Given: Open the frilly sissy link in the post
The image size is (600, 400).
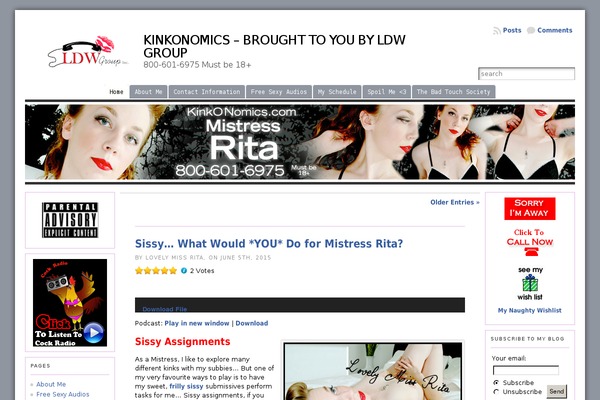Looking at the screenshot, I should point(186,386).
